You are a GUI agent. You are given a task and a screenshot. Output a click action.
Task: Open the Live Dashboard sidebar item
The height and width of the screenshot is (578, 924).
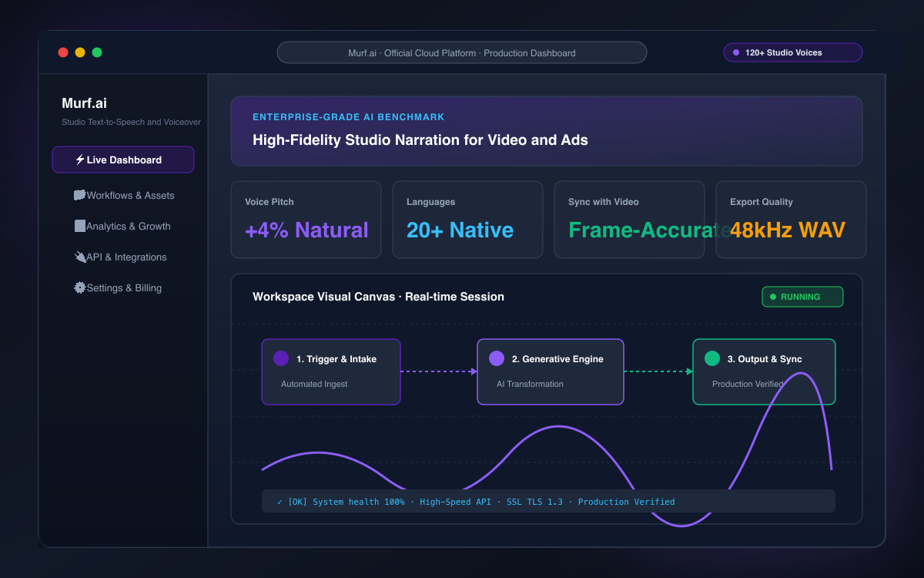click(x=123, y=160)
